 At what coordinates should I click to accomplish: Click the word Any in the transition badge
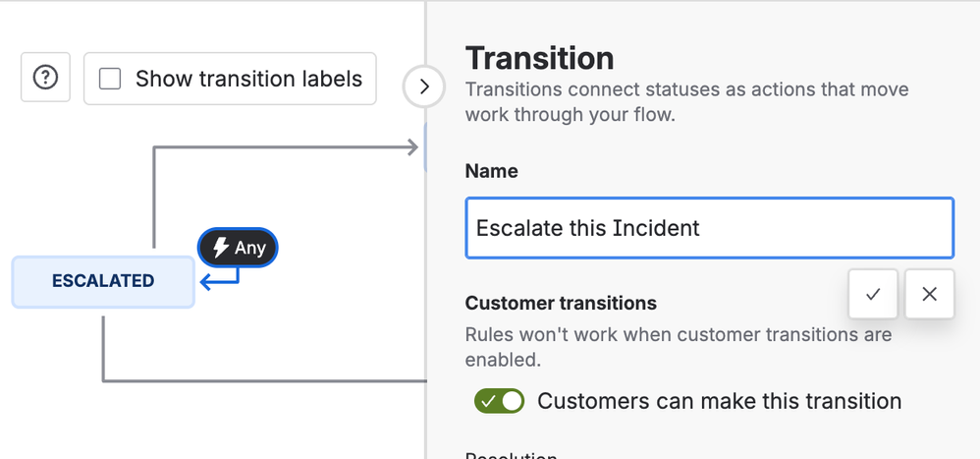click(250, 248)
